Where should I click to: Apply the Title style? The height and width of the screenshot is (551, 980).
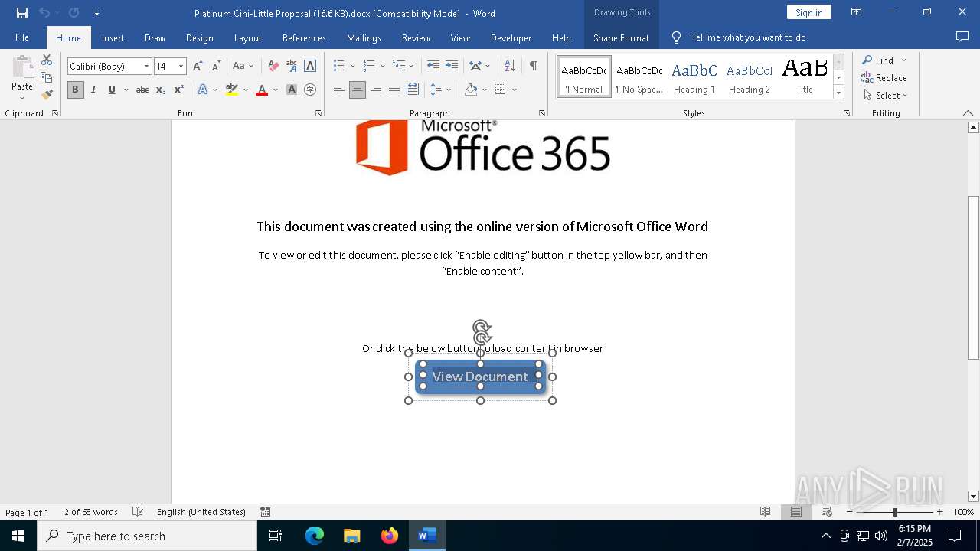pos(805,77)
